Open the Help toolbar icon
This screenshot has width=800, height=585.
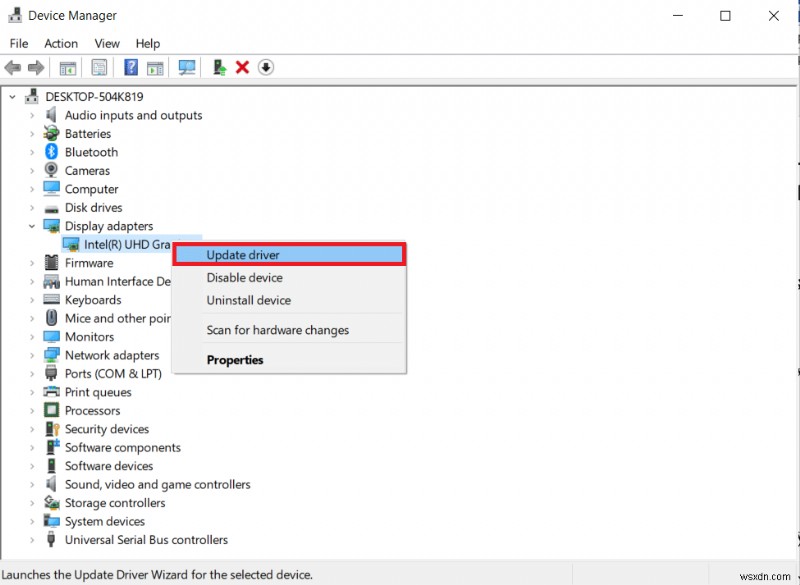pos(130,67)
